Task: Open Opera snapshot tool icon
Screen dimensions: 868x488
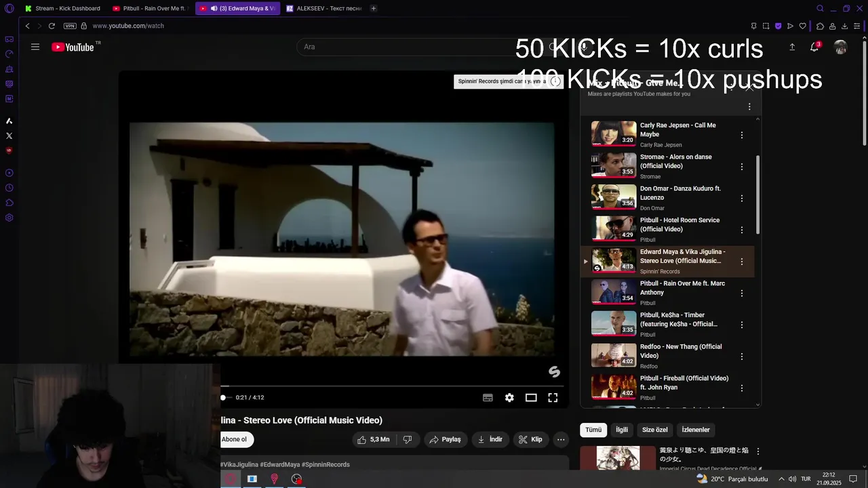Action: point(766,26)
